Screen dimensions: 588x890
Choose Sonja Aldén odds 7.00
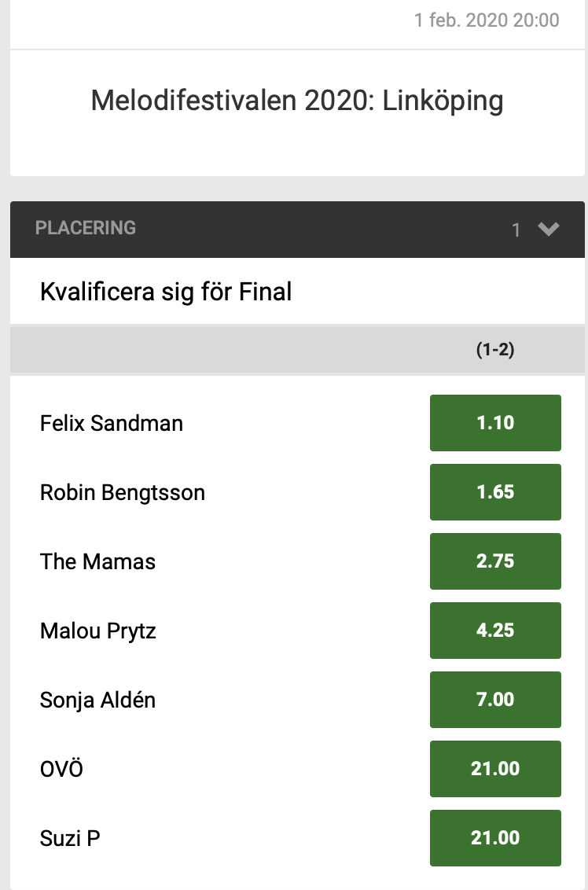point(494,699)
